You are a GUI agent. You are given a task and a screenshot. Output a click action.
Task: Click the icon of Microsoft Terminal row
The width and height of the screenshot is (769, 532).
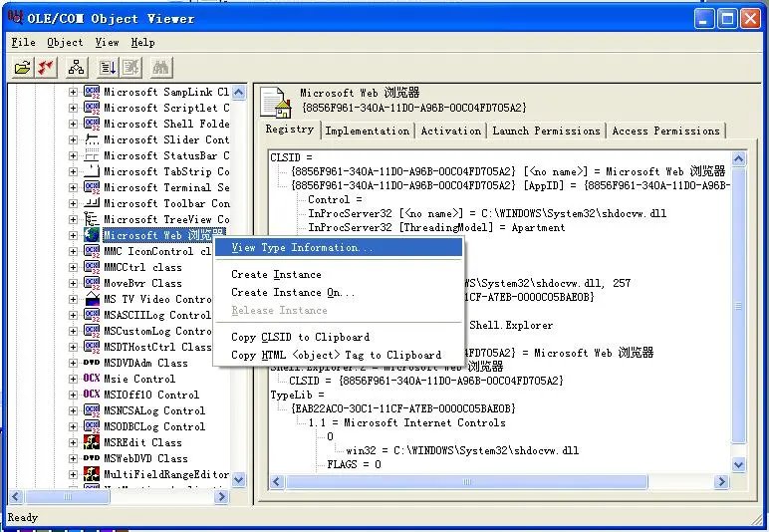pyautogui.click(x=92, y=187)
